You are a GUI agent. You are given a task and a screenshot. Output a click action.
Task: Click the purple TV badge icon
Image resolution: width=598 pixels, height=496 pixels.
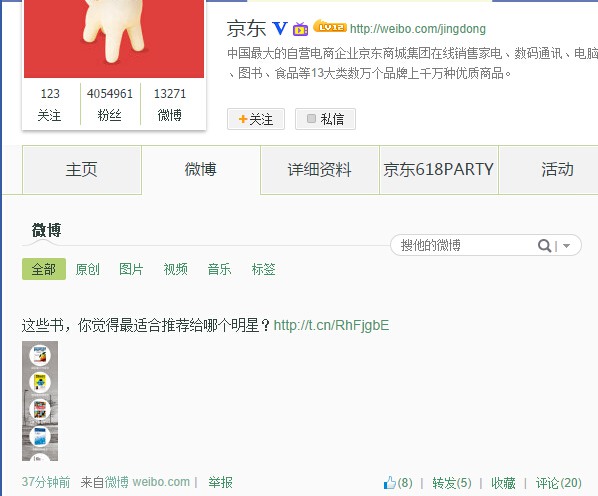pos(301,29)
